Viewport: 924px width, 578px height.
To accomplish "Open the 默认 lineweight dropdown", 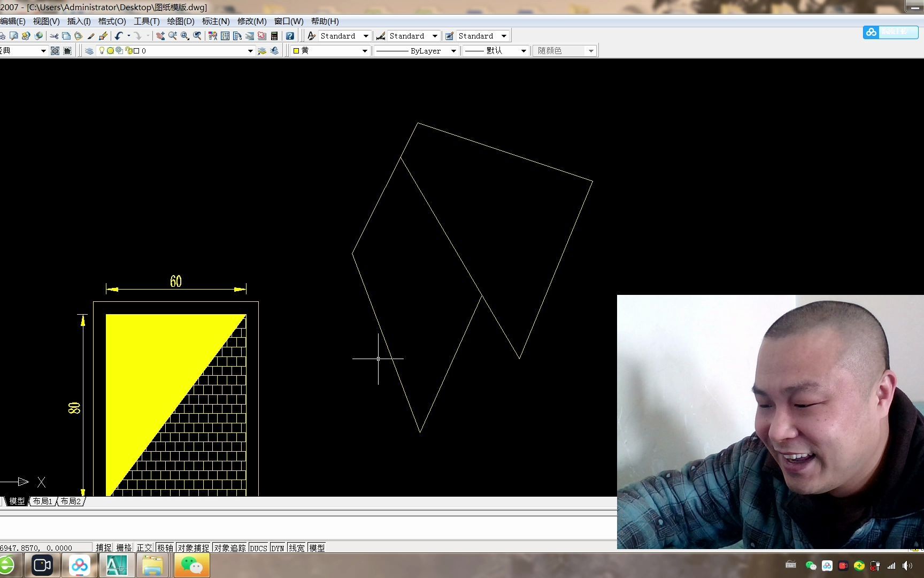I will (x=495, y=51).
